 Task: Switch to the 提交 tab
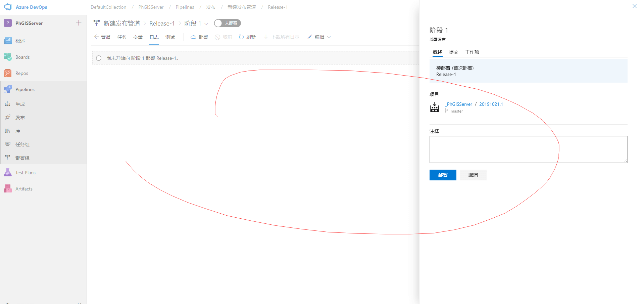(x=453, y=52)
